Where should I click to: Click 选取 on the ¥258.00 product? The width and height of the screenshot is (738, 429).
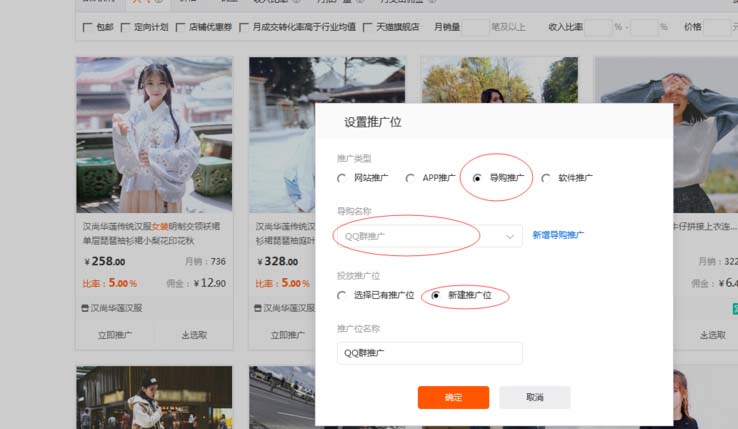194,335
